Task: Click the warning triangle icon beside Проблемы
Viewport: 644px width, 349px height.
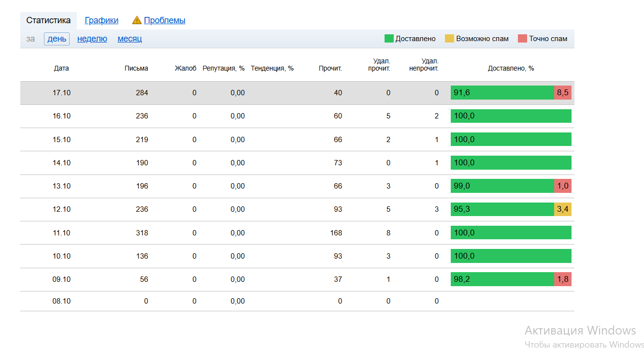Action: 137,20
